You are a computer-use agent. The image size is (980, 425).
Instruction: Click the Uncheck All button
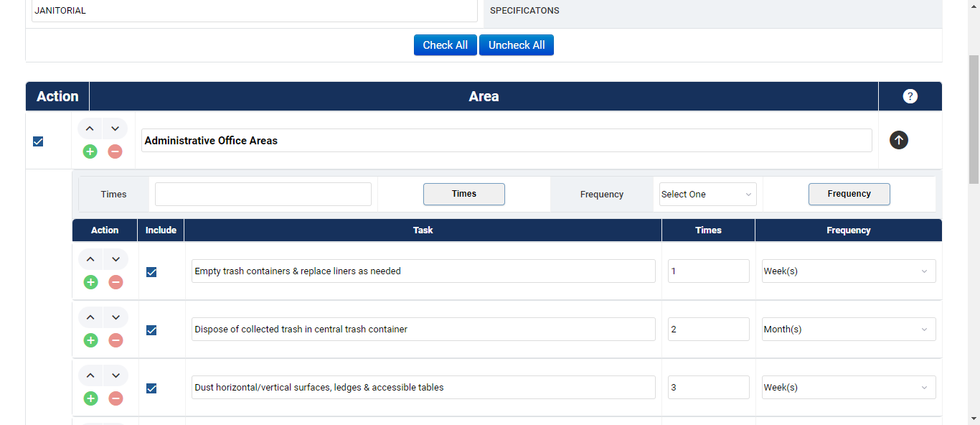coord(517,45)
